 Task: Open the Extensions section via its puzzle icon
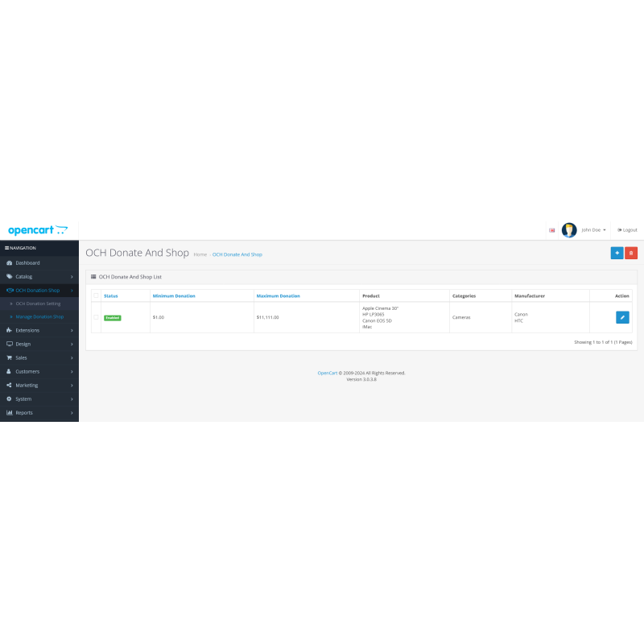(10, 330)
